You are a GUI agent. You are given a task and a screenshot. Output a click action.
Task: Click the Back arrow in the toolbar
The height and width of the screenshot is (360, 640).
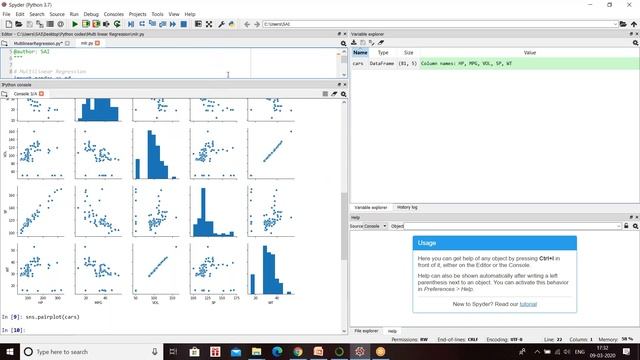click(247, 24)
